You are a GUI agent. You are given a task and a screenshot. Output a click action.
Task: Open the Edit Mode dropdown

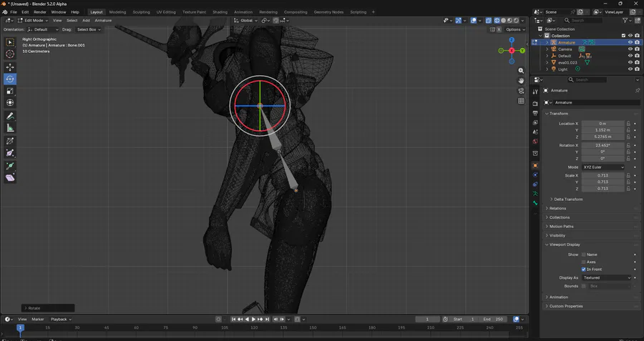(33, 20)
